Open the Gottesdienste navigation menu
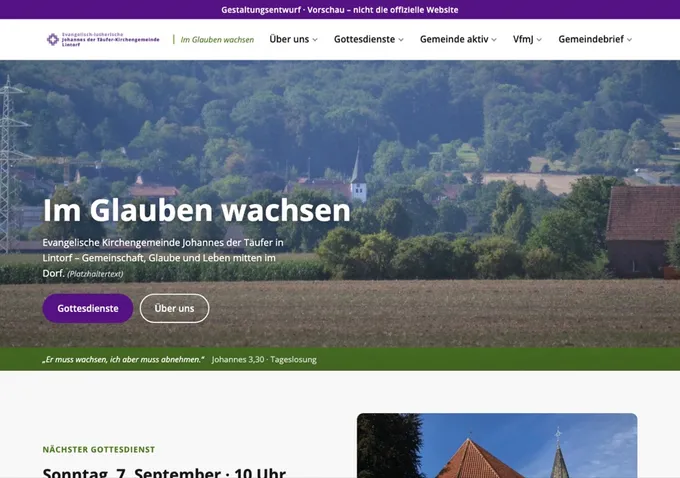680x478 pixels. pos(364,39)
